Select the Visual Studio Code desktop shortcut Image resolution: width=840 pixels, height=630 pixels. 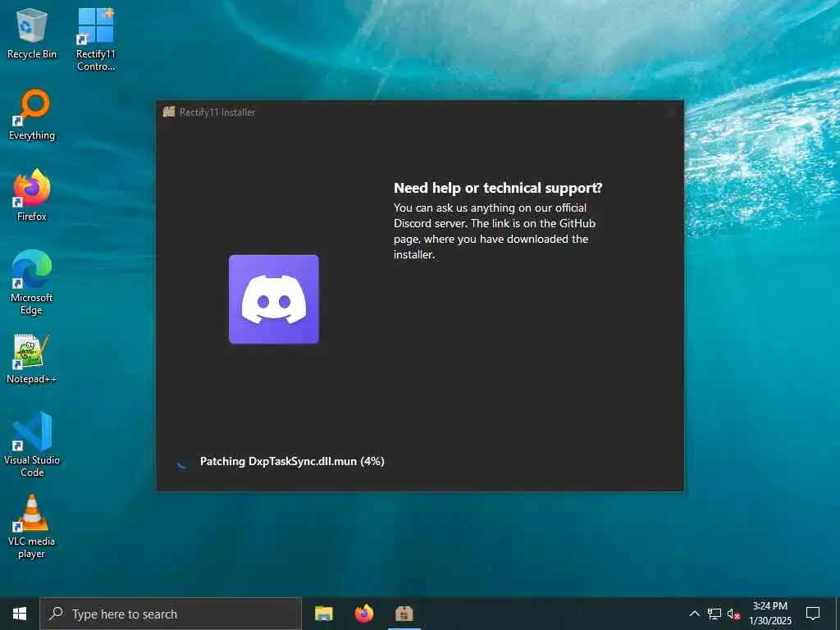32,444
